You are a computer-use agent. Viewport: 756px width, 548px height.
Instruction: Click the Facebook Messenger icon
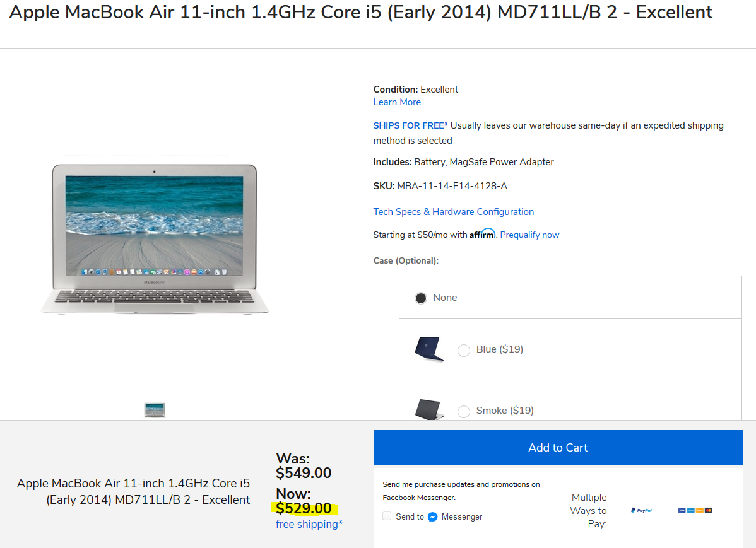pyautogui.click(x=433, y=517)
